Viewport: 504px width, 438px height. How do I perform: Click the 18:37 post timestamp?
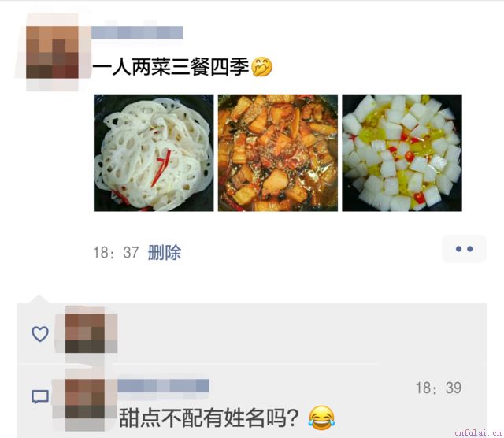[116, 252]
